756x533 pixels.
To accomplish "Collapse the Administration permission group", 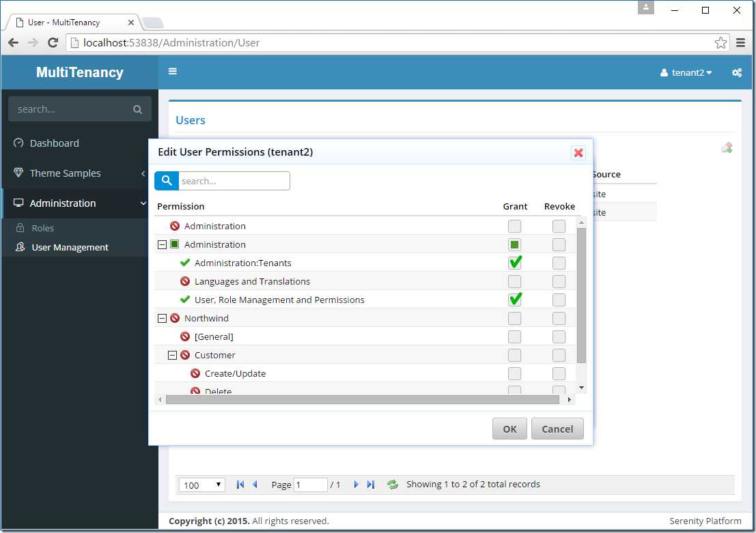I will [x=162, y=244].
